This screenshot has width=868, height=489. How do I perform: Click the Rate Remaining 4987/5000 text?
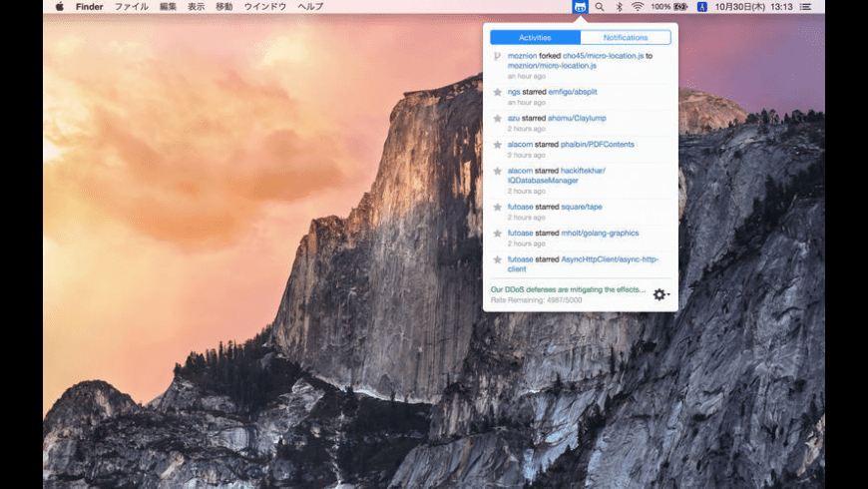[536, 300]
